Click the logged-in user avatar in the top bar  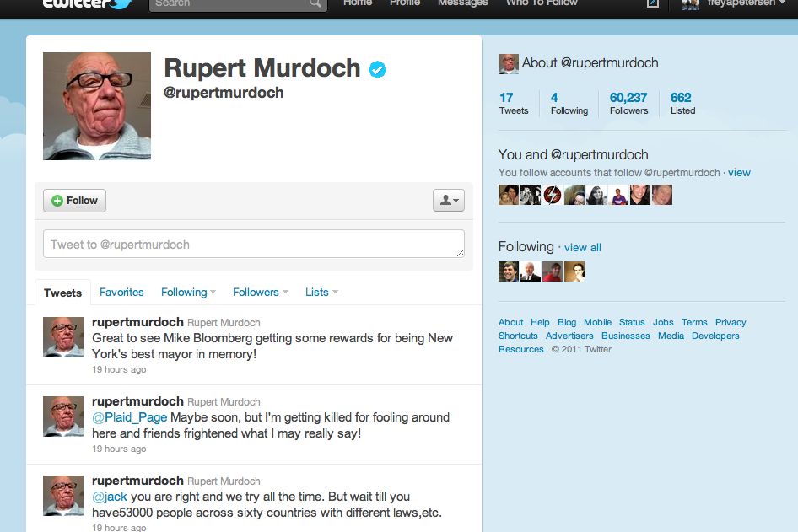tap(691, 4)
